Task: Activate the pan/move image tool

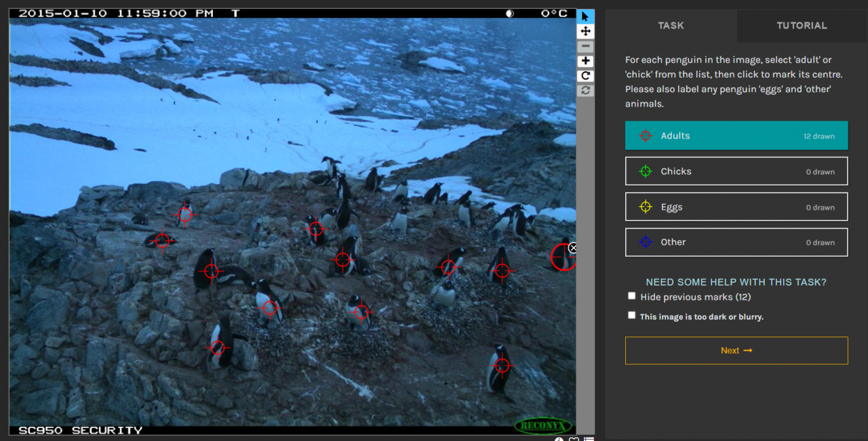Action: click(586, 31)
